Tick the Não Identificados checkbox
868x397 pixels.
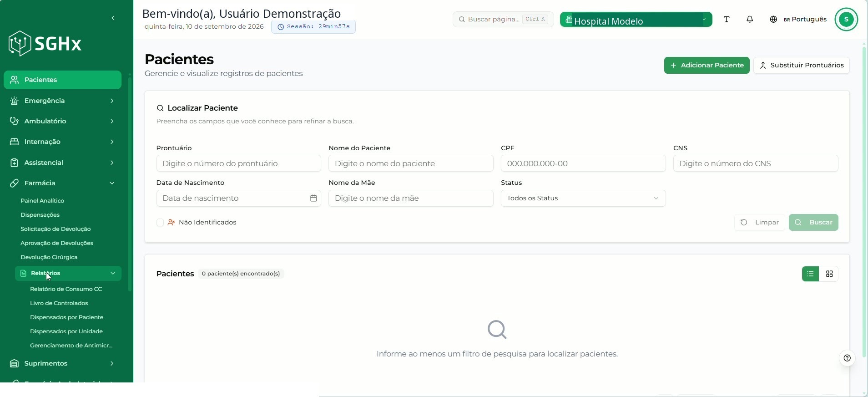click(160, 223)
